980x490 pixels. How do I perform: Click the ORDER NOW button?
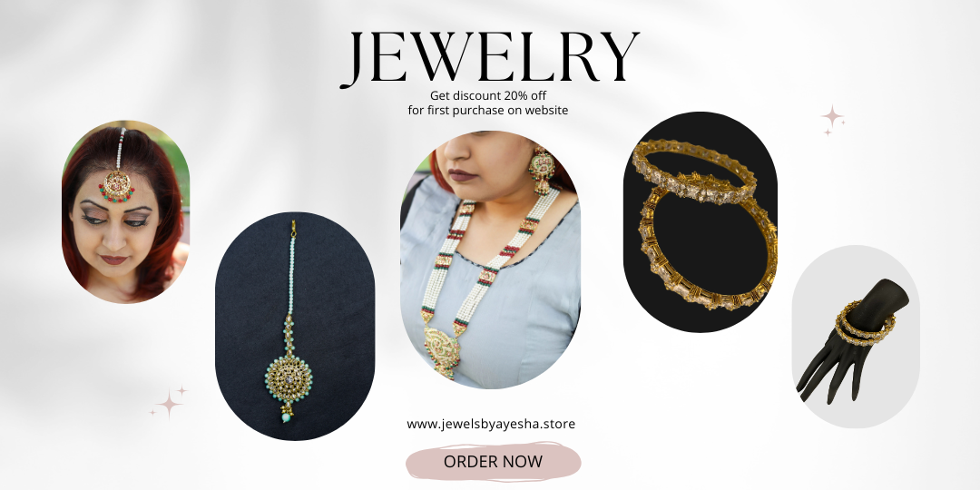(x=493, y=462)
